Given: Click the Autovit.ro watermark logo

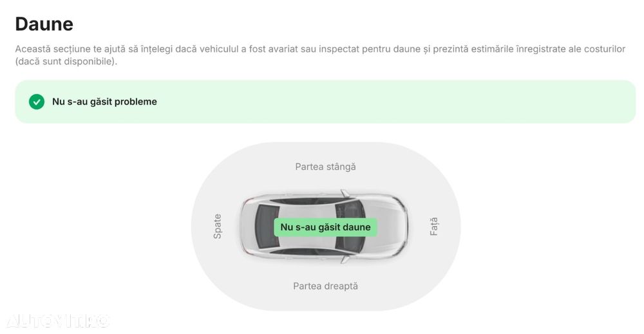Looking at the screenshot, I should click(x=58, y=320).
